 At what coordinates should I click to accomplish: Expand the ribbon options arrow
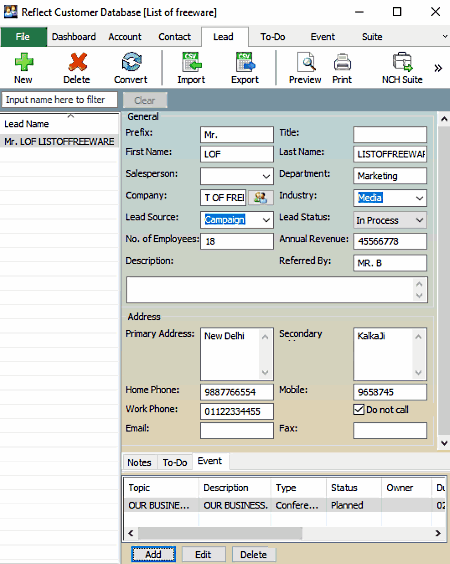[445, 36]
